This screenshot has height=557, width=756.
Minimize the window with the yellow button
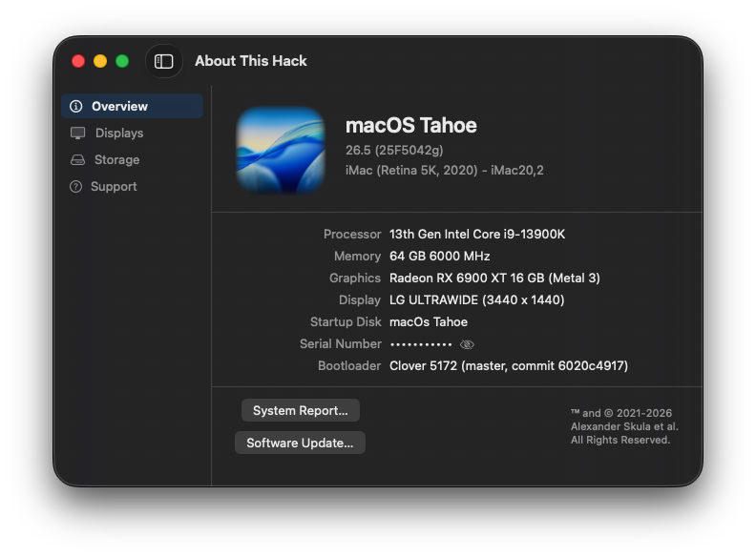(100, 61)
